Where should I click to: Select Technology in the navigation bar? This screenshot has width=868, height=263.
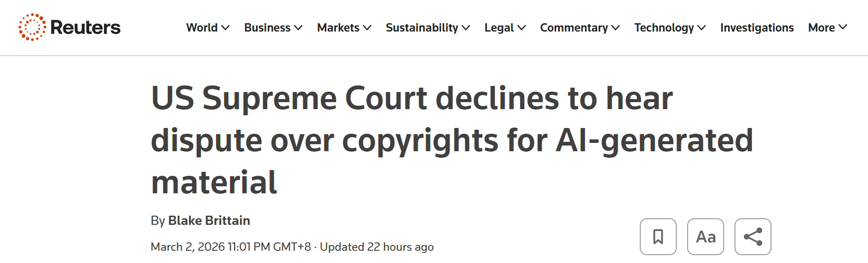click(664, 28)
